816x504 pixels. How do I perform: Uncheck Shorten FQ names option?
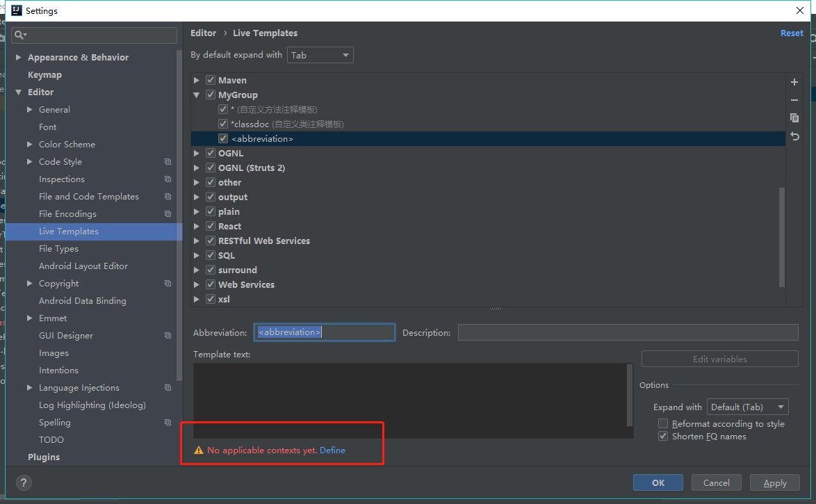(663, 437)
